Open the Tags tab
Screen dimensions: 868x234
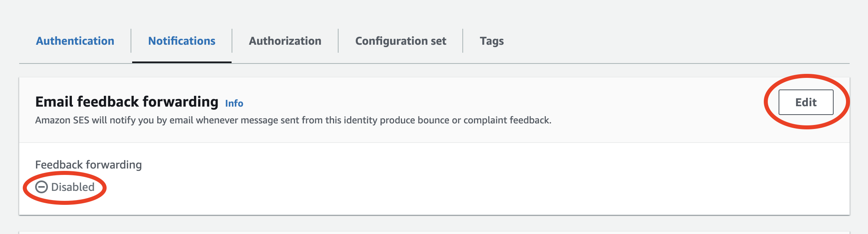[x=491, y=40]
